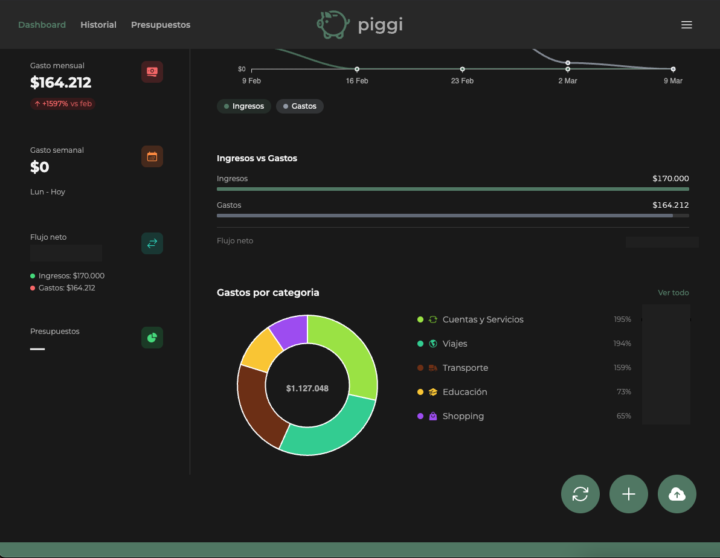Click the Gasto semanal calendar icon
The height and width of the screenshot is (558, 720).
(152, 157)
